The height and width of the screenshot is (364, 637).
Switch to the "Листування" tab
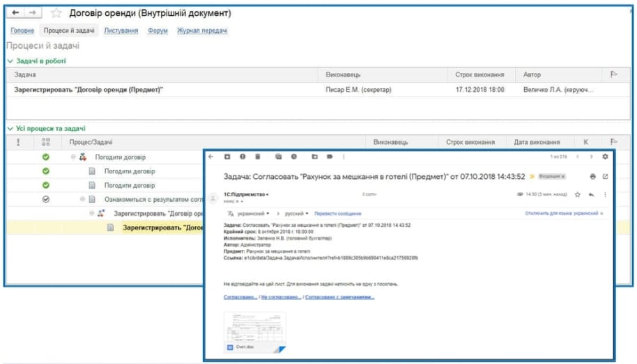[121, 31]
